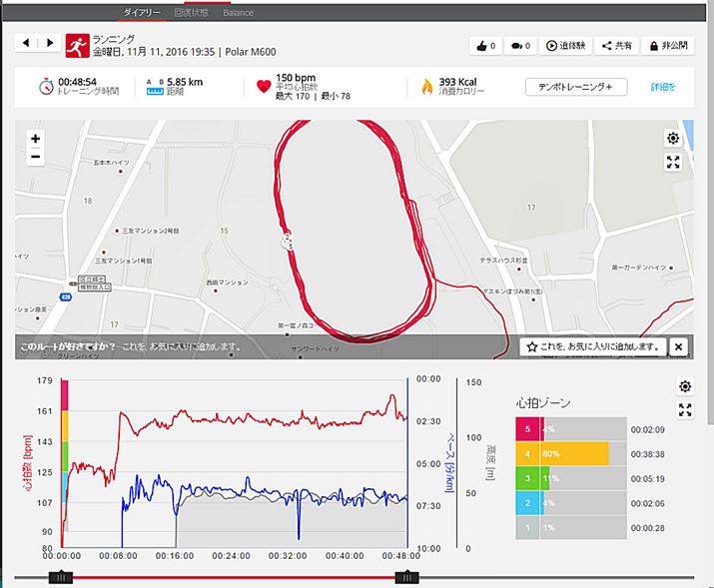
Task: Expand the map to fullscreen
Action: click(x=673, y=162)
